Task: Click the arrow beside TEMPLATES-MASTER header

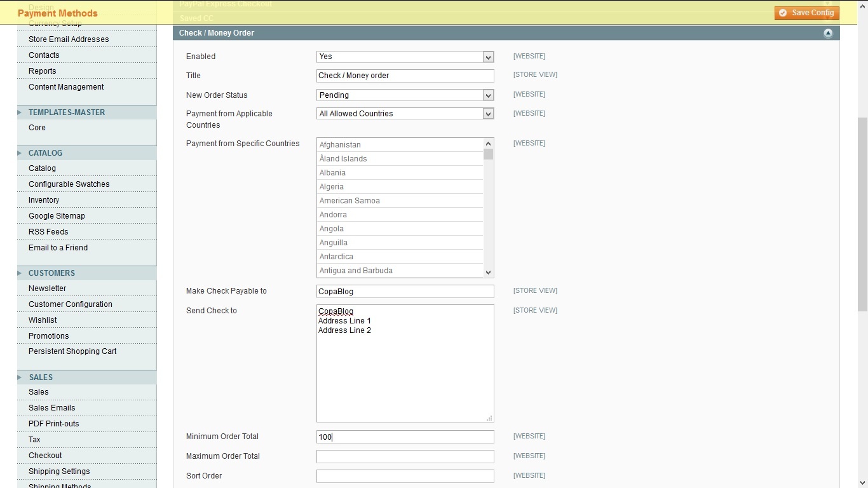Action: point(20,112)
